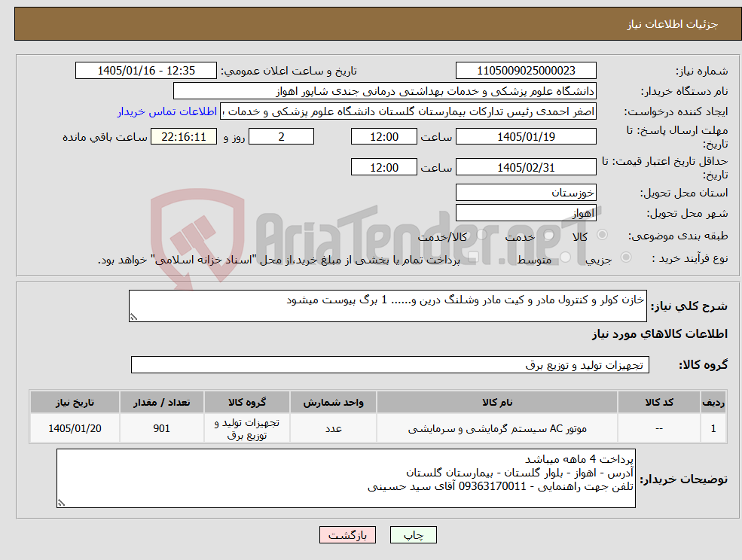This screenshot has width=742, height=560.
Task: Click the نام دستگاه خریدار label
Action: 684,91
